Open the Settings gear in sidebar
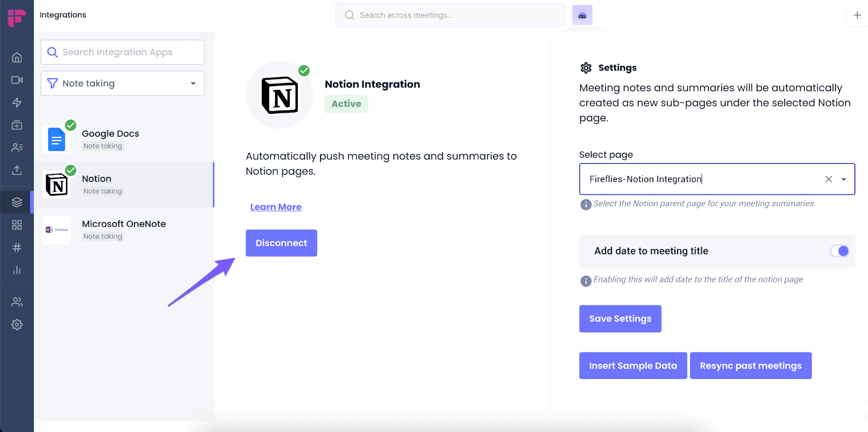The image size is (868, 432). coord(17,325)
